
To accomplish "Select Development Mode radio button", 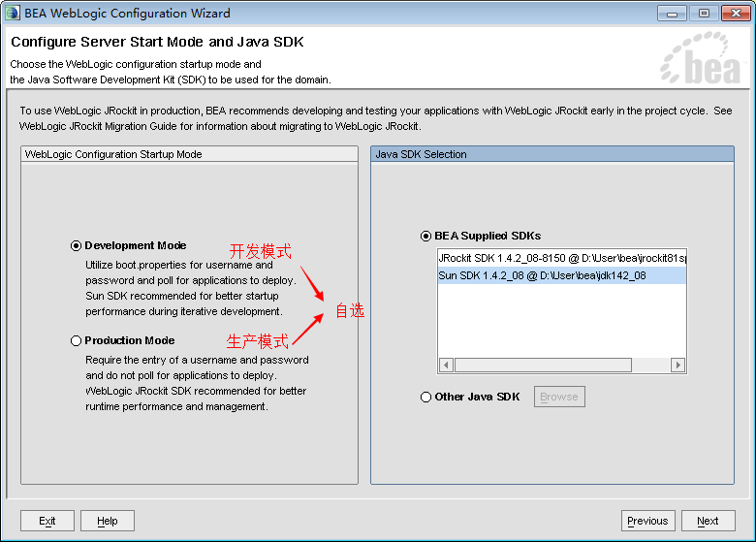I will [x=77, y=246].
